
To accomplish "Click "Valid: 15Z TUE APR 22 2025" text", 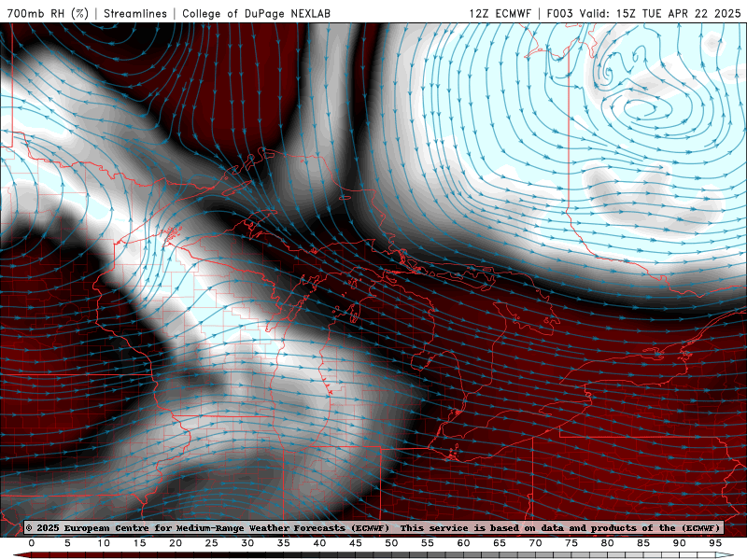I will (x=660, y=13).
